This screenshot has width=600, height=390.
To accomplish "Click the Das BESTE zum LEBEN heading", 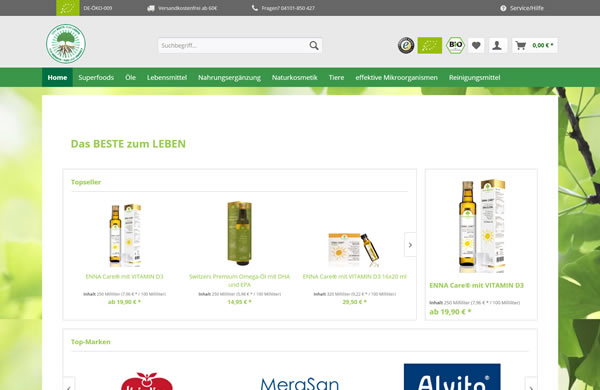I will tap(128, 144).
